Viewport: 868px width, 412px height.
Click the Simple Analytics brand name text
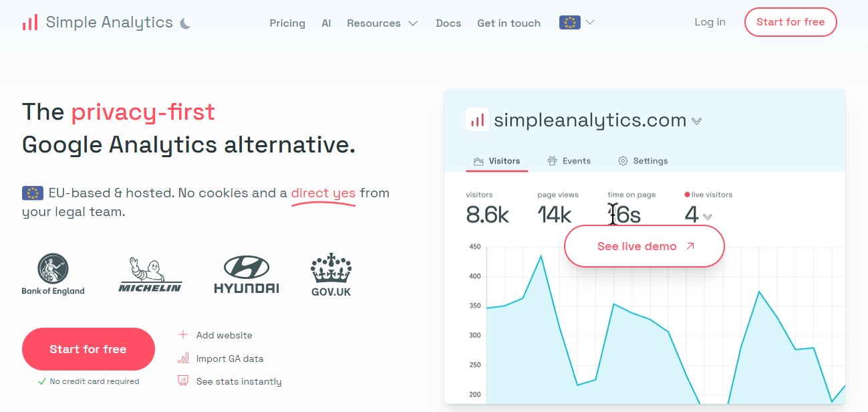point(110,22)
